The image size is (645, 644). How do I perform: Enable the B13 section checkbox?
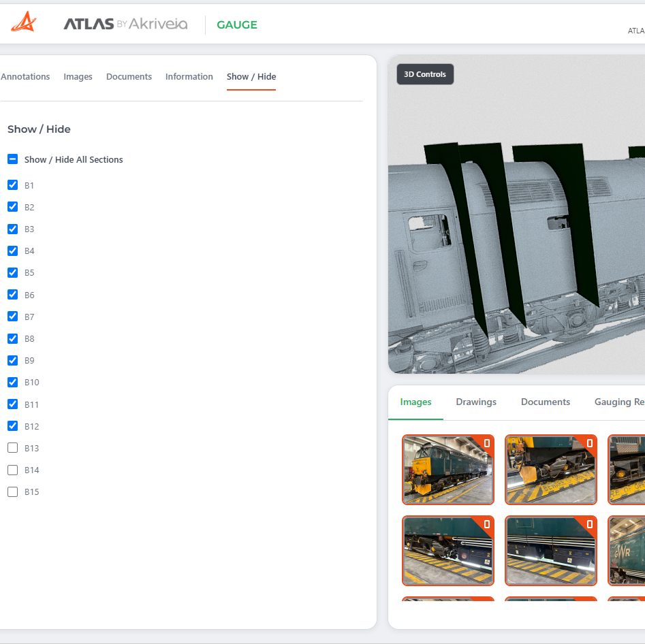click(x=13, y=448)
